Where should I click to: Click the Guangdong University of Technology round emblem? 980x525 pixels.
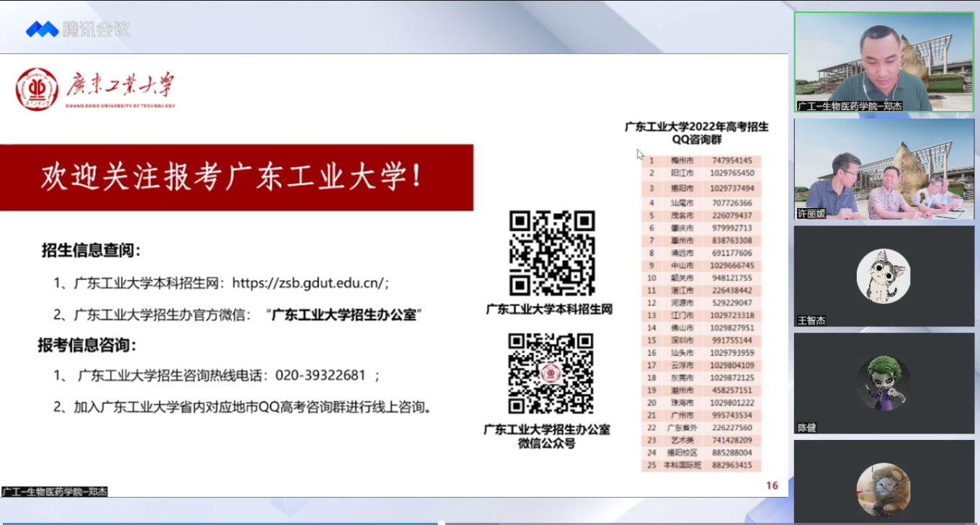pyautogui.click(x=37, y=89)
